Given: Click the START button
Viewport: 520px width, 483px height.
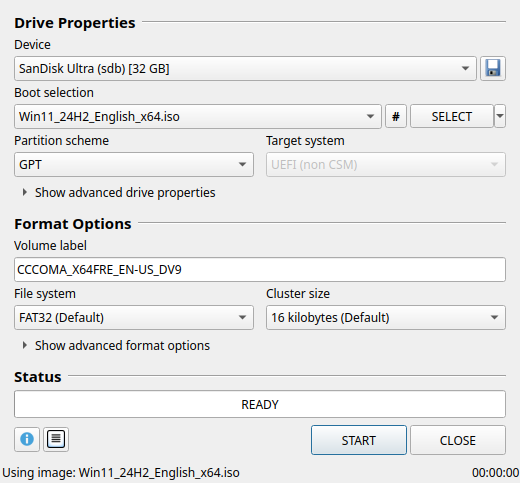Looking at the screenshot, I should coord(359,440).
